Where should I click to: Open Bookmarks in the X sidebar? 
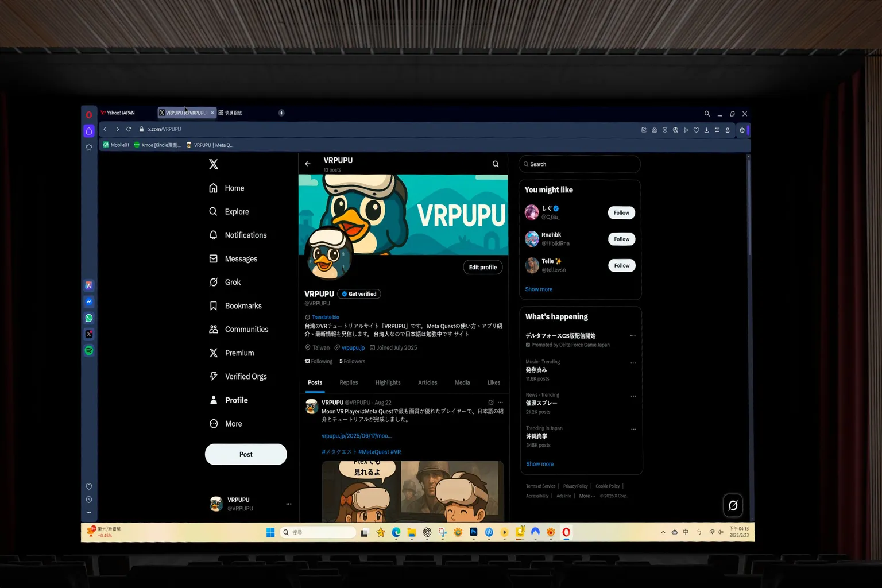[235, 306]
